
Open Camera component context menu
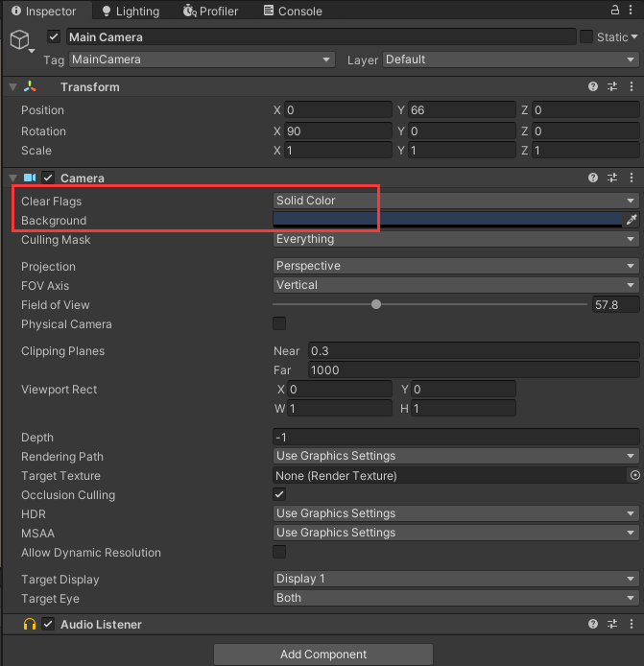point(632,178)
